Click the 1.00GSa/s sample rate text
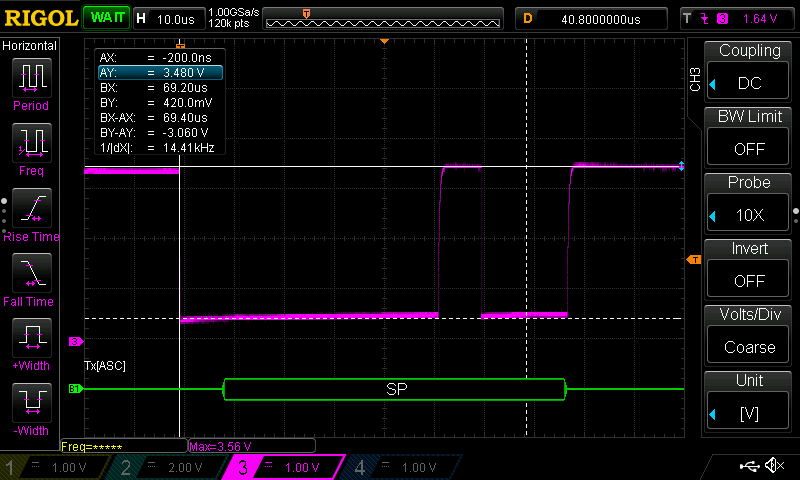The image size is (800, 480). pos(234,12)
